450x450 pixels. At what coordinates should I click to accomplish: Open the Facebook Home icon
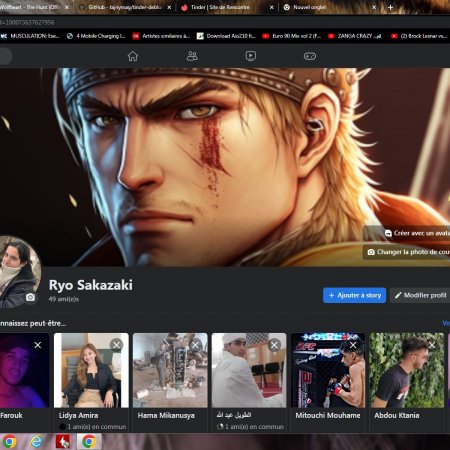tap(133, 56)
